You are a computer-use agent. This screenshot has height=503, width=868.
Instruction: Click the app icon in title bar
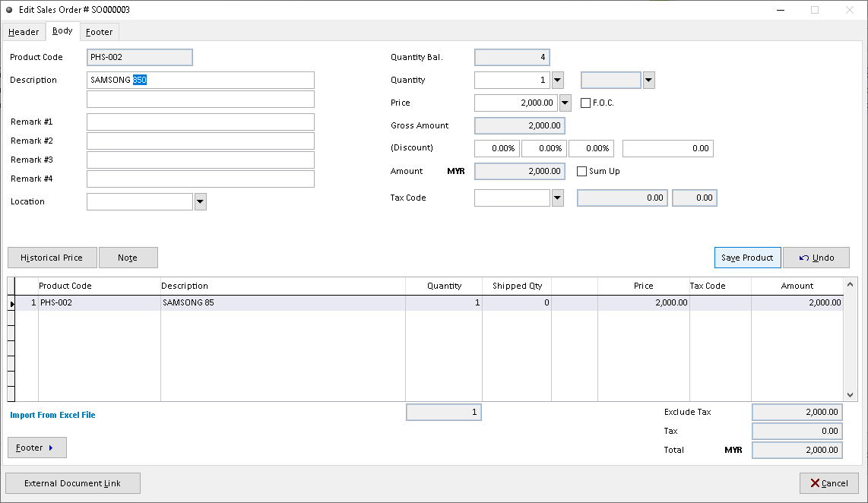[x=10, y=10]
